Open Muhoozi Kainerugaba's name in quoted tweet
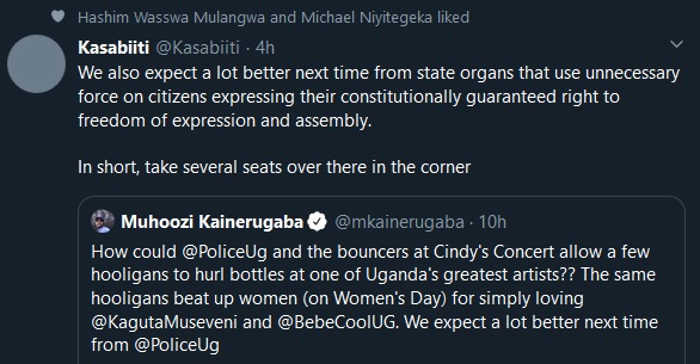The image size is (700, 364). click(x=212, y=222)
